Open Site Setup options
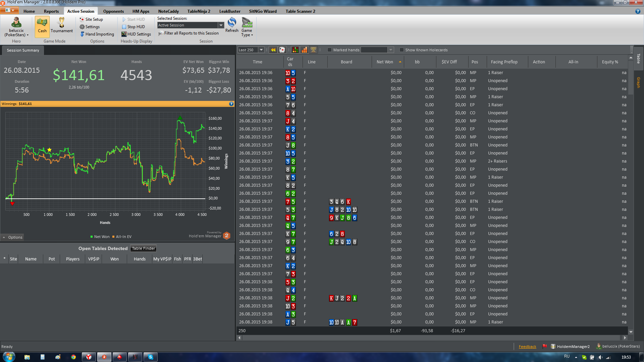 click(x=91, y=19)
